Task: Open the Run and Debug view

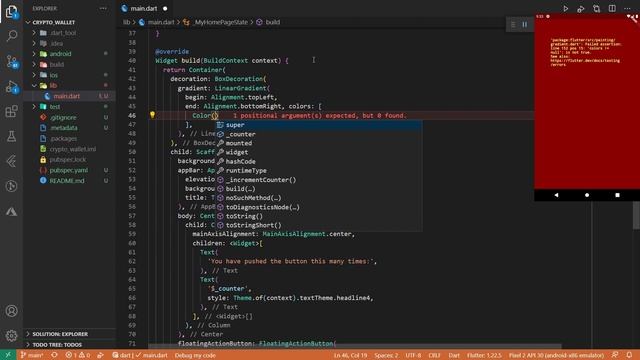Action: pos(11,87)
